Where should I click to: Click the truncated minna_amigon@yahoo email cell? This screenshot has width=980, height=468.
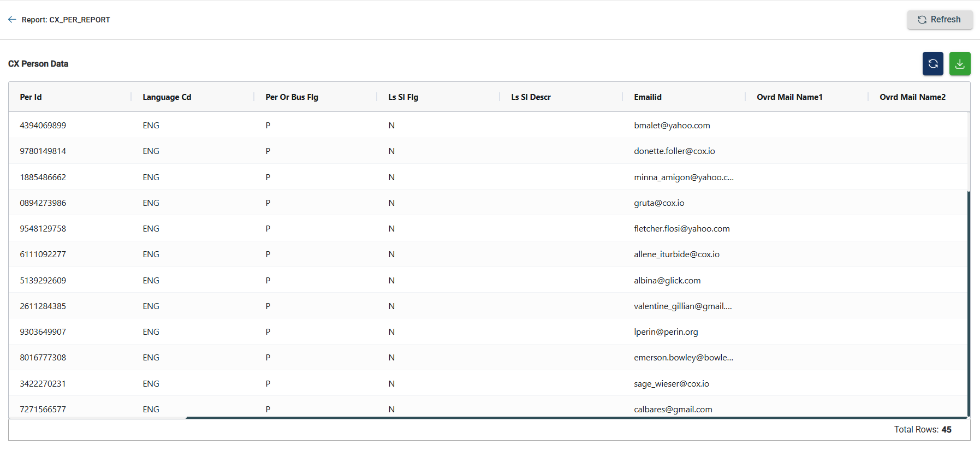tap(684, 177)
